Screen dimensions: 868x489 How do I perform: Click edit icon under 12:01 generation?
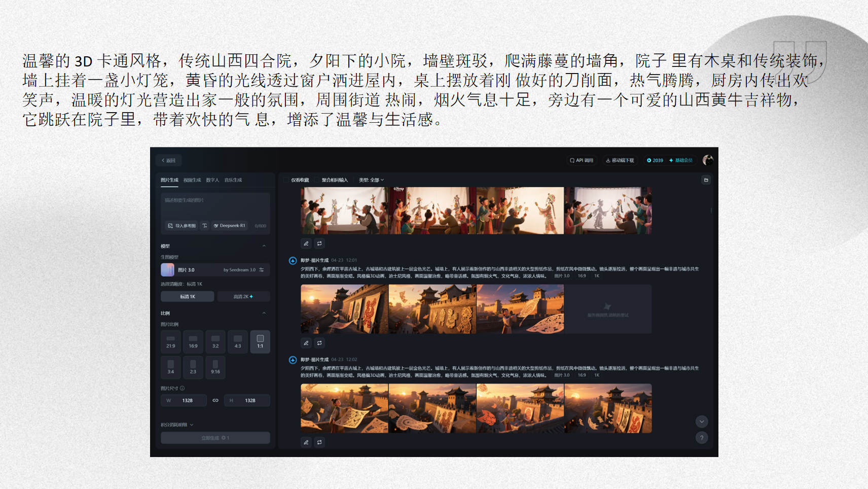[306, 343]
